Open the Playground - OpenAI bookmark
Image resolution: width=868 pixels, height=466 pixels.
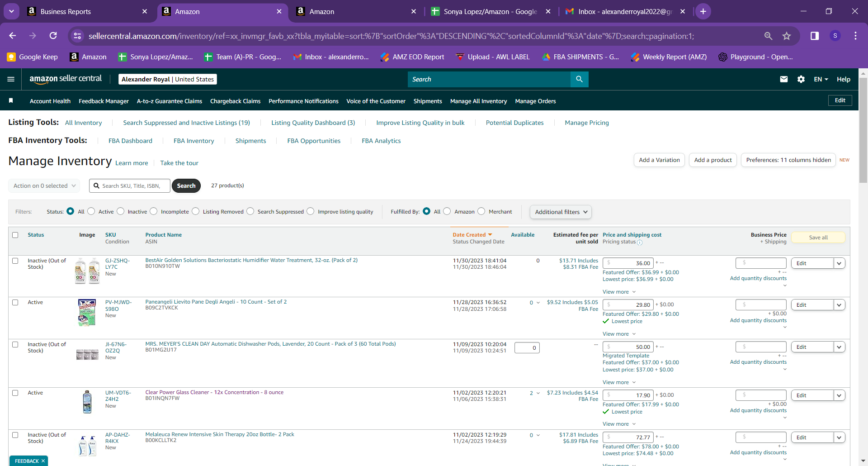[755, 57]
